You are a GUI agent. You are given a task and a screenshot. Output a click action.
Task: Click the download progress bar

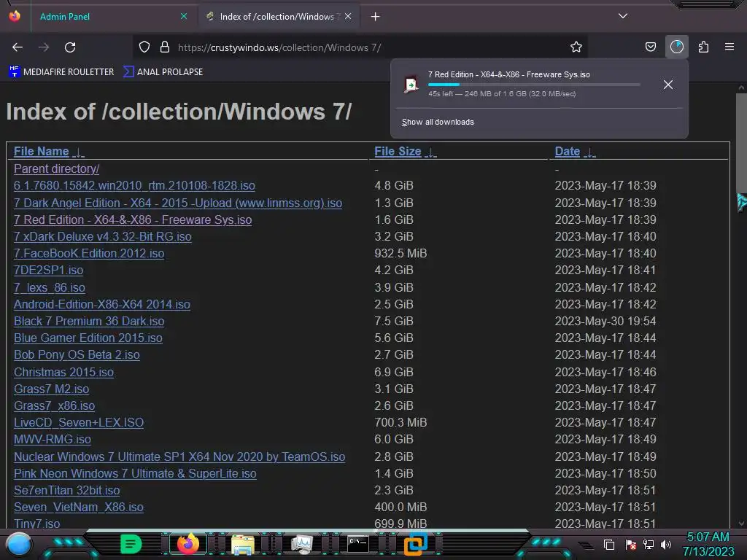point(533,85)
